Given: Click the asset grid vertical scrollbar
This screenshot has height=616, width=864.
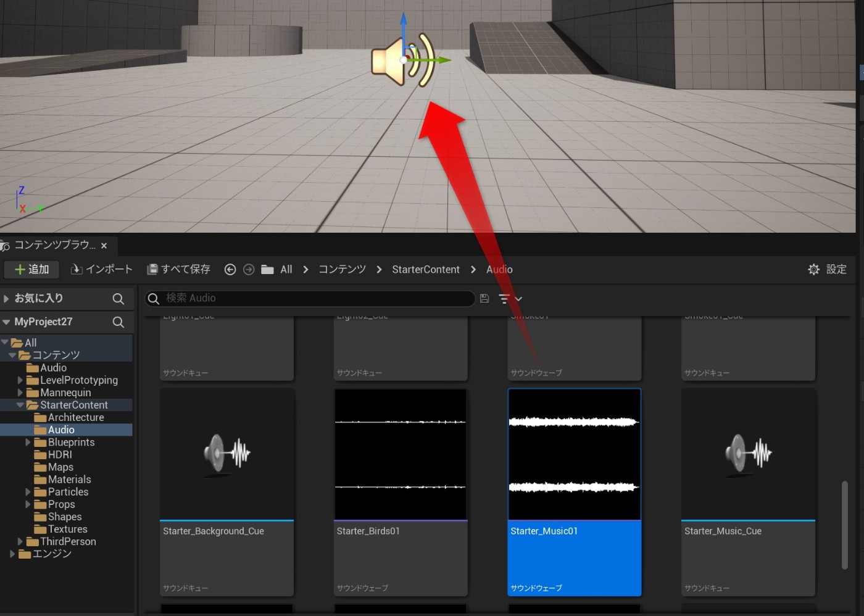Looking at the screenshot, I should [845, 525].
